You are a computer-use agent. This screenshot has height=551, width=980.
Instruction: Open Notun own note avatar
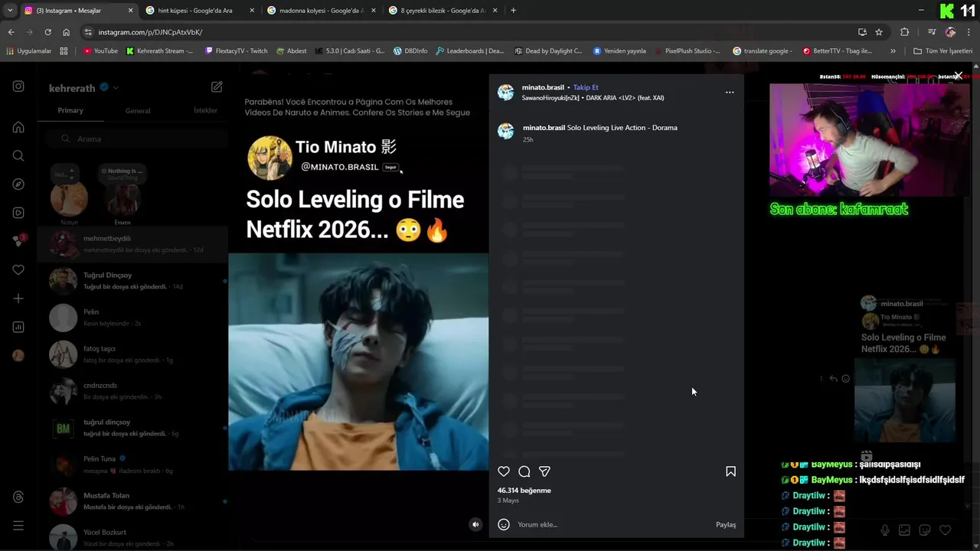point(69,200)
